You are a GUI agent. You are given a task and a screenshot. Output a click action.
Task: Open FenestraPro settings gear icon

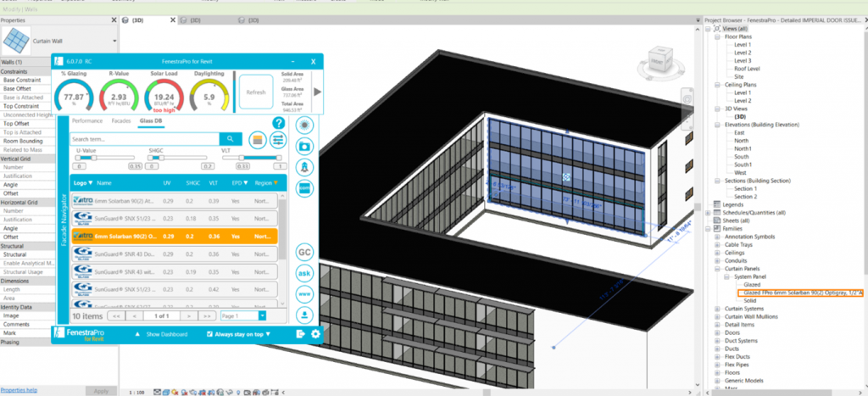pos(315,334)
